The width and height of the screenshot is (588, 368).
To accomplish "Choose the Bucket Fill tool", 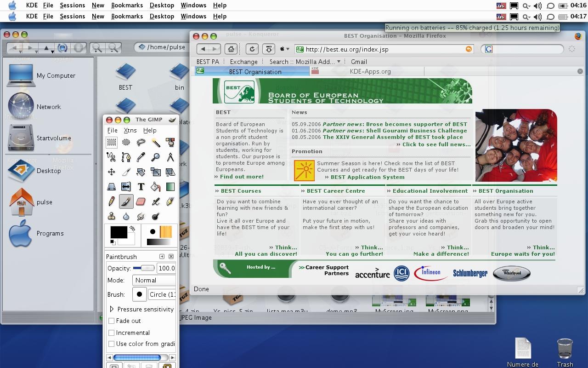I will [155, 186].
